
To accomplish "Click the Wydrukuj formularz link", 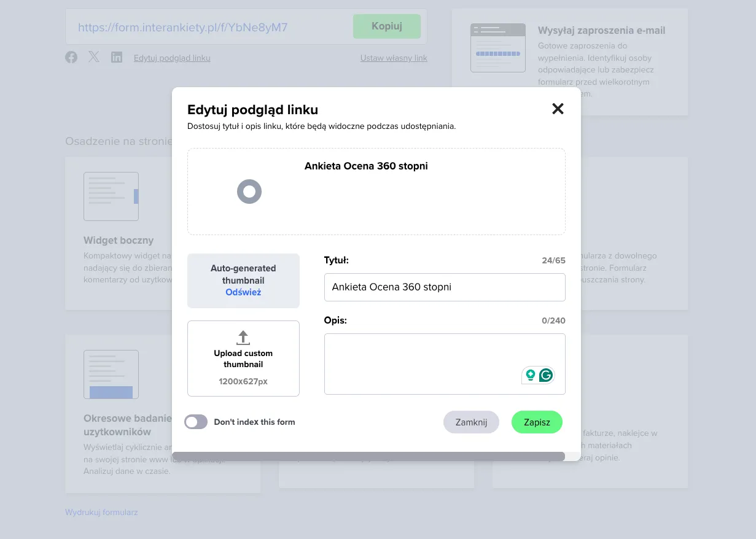I will point(101,512).
